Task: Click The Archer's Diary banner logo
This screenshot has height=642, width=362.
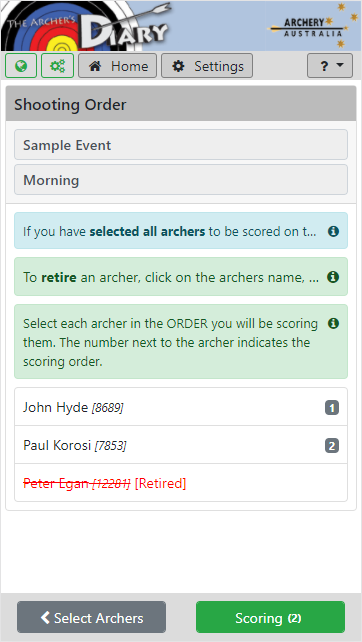Action: click(x=88, y=25)
